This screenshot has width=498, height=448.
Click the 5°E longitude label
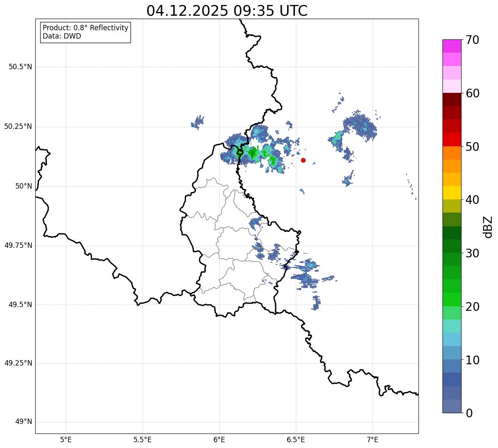[66, 439]
